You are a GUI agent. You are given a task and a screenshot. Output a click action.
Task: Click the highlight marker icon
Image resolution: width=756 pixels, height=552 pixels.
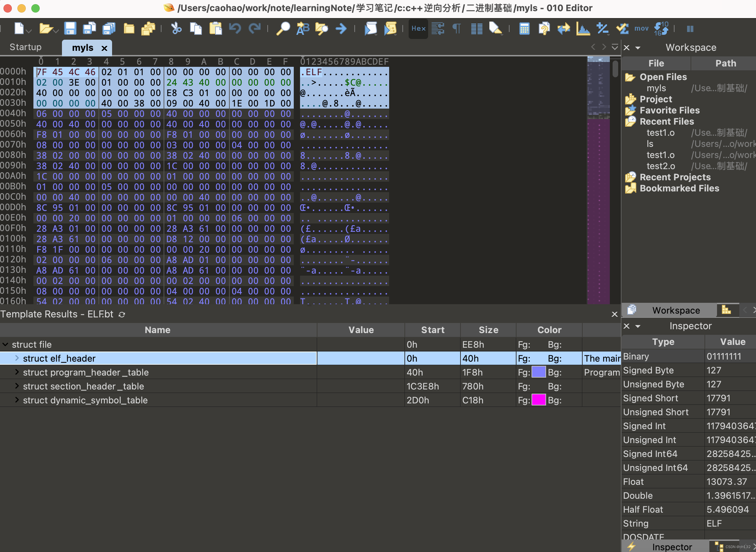pos(496,29)
